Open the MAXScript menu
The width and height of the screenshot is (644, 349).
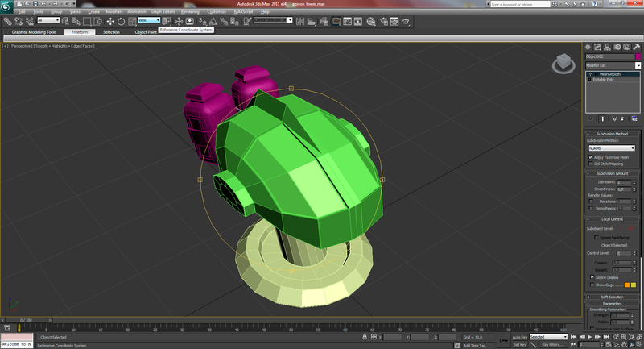pyautogui.click(x=243, y=11)
